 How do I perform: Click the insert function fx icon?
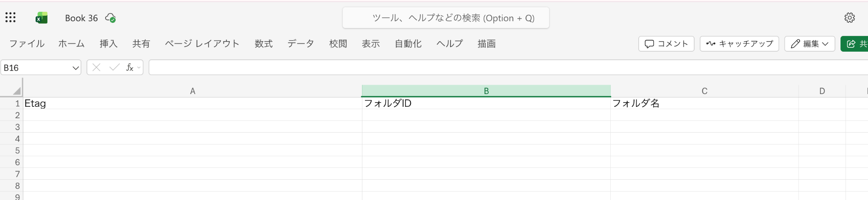tap(130, 67)
